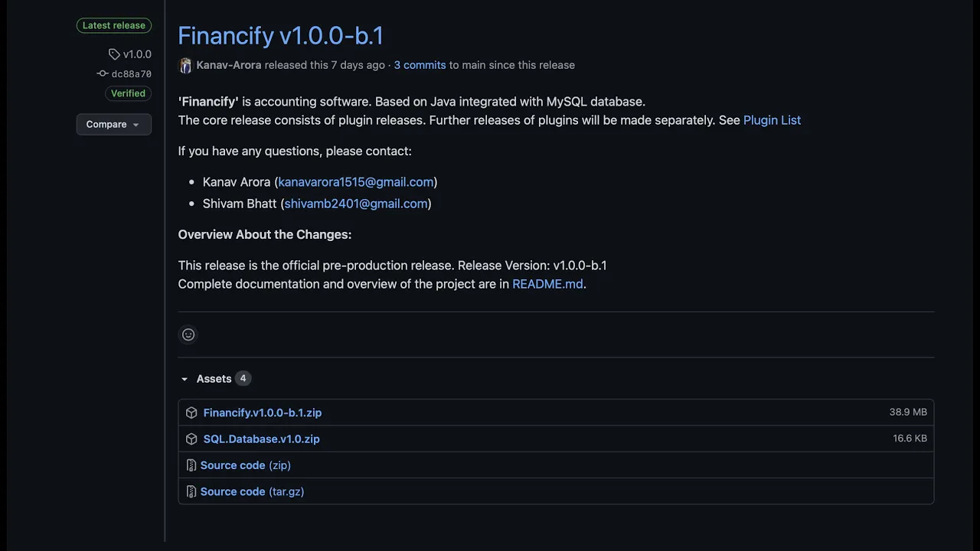
Task: Open the Kanav-Arora profile link
Action: (x=229, y=65)
